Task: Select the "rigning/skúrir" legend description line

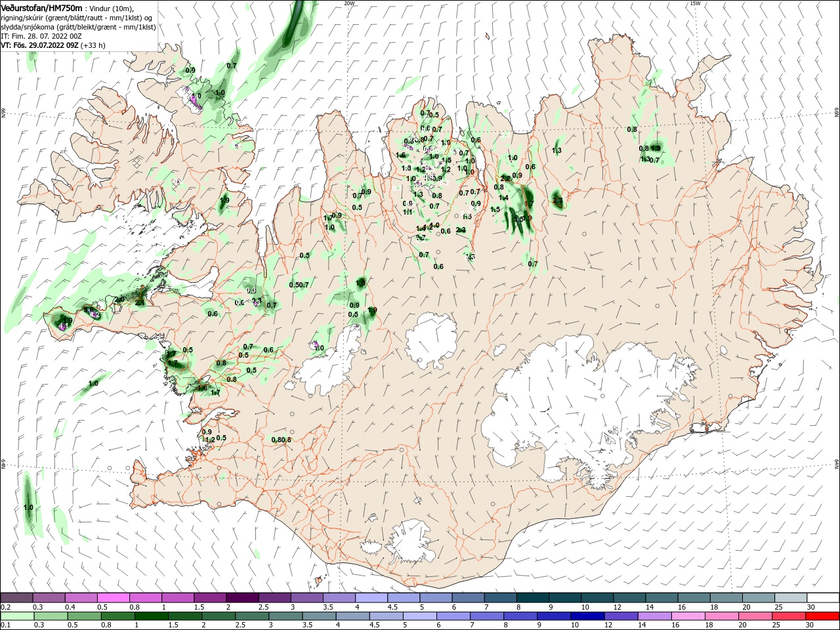Action: (76, 18)
